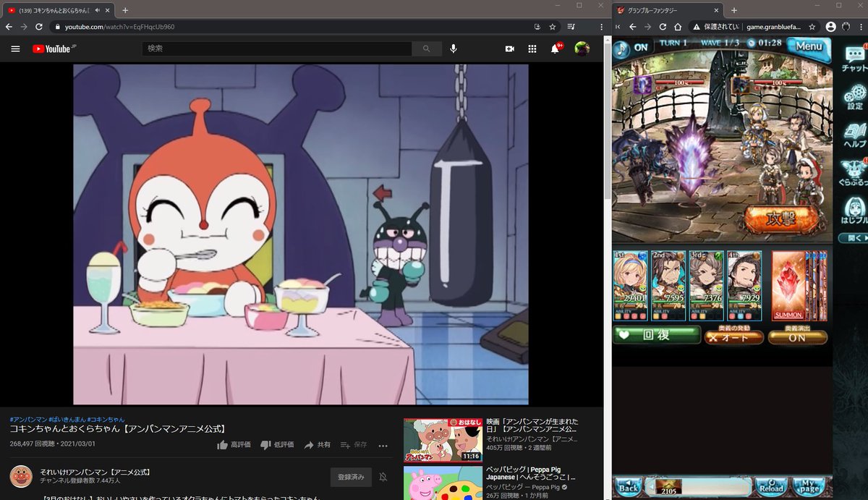Viewport: 868px width, 500px height.
Task: Share the video via 共有
Action: click(318, 444)
